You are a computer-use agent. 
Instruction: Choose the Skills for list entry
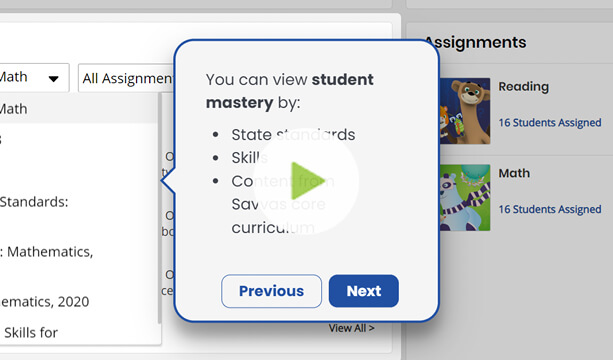(x=31, y=333)
